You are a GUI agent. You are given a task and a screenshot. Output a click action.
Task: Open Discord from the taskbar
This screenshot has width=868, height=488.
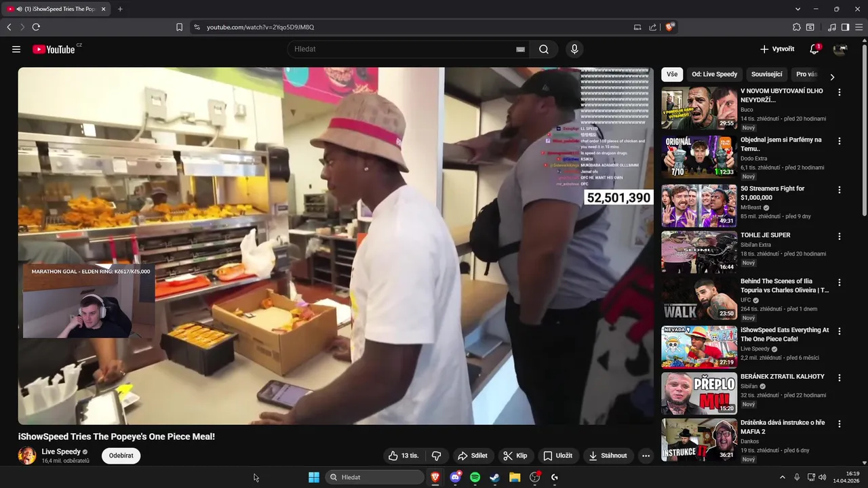tap(455, 477)
